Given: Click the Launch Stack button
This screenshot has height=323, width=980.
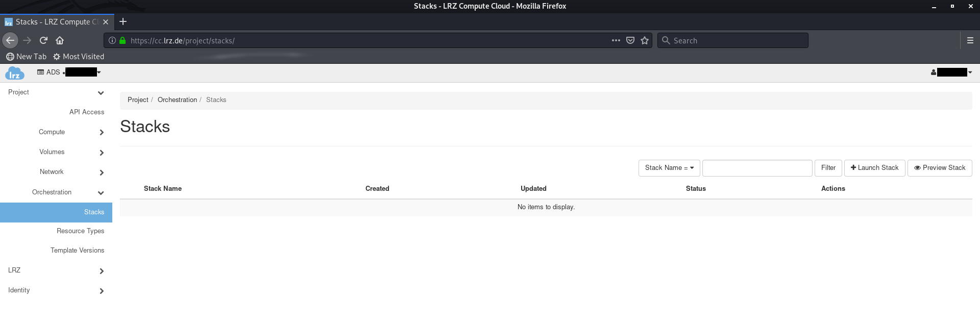Looking at the screenshot, I should tap(874, 168).
